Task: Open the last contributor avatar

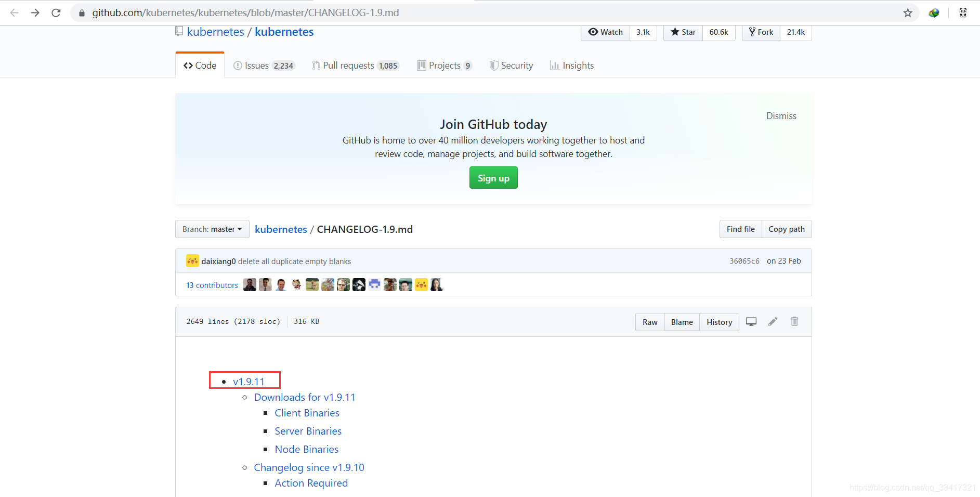Action: click(x=437, y=285)
